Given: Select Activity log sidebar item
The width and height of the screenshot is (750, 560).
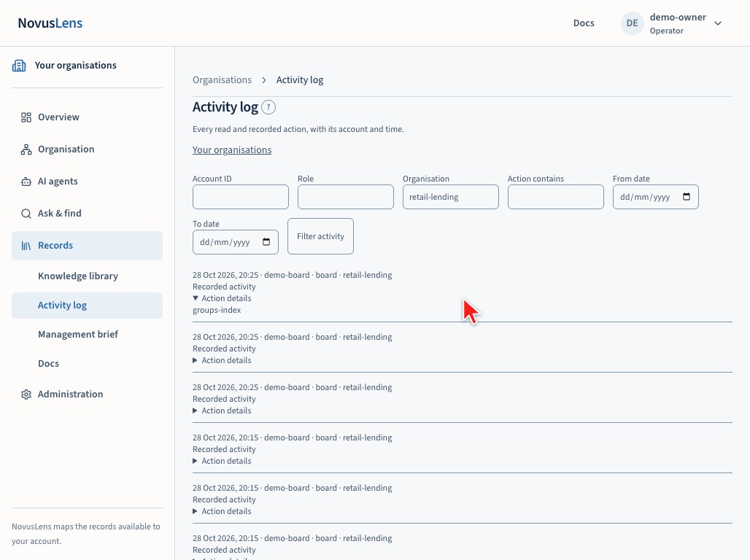Looking at the screenshot, I should tap(87, 305).
